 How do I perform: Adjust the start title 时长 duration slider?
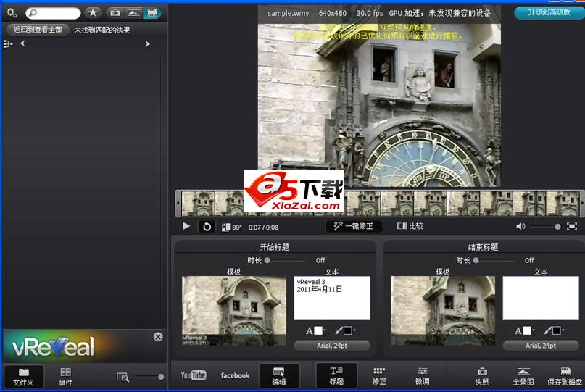[x=267, y=260]
